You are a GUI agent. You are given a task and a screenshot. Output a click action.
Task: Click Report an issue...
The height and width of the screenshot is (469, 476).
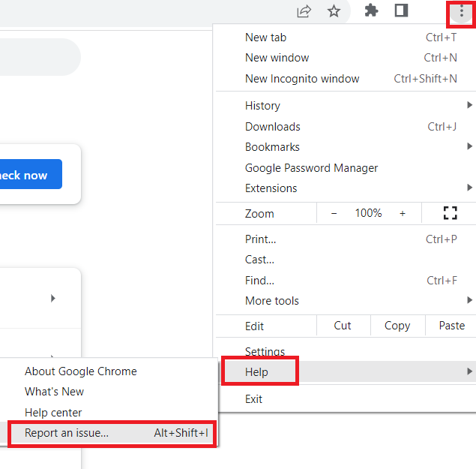(109, 433)
